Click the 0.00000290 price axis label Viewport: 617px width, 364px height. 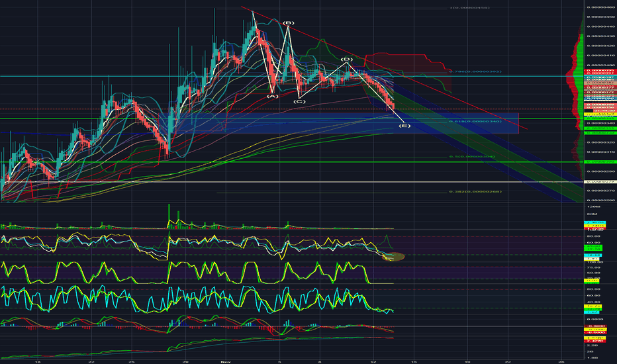pos(601,171)
